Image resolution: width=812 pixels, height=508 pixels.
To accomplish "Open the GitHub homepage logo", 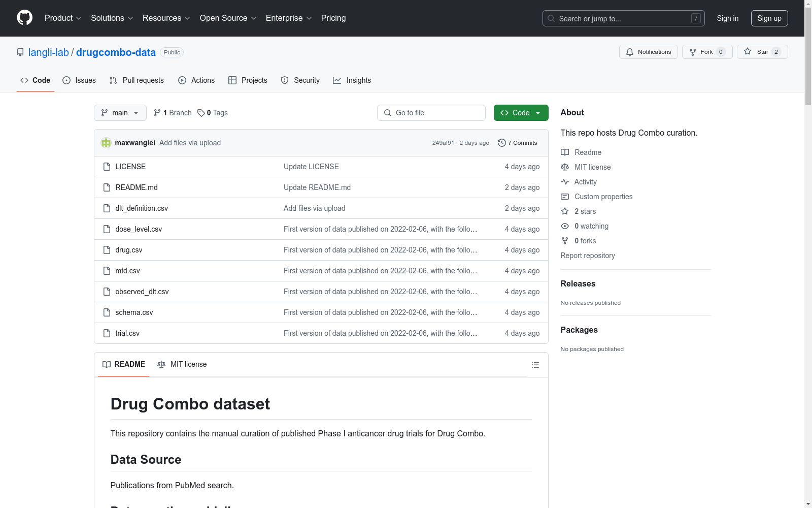I will pos(24,18).
